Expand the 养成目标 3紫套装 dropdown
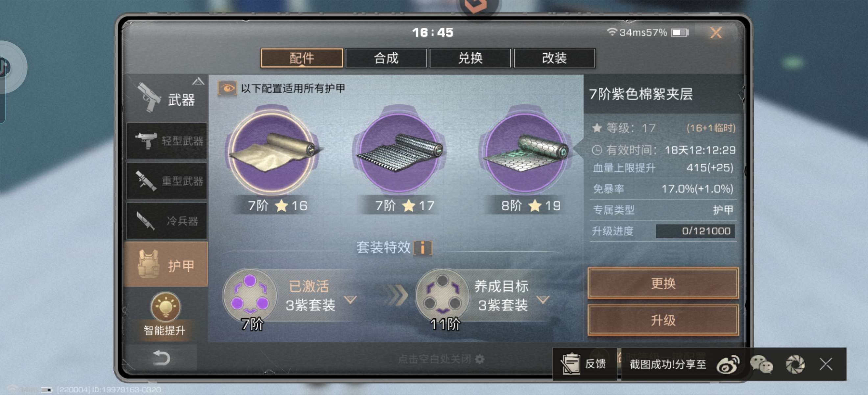The width and height of the screenshot is (868, 395). [x=543, y=299]
